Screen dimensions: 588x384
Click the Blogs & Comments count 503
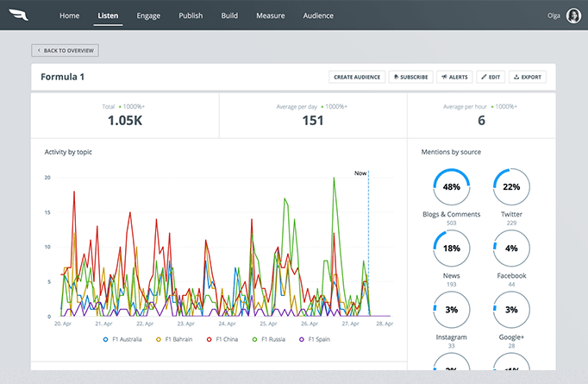click(x=452, y=223)
